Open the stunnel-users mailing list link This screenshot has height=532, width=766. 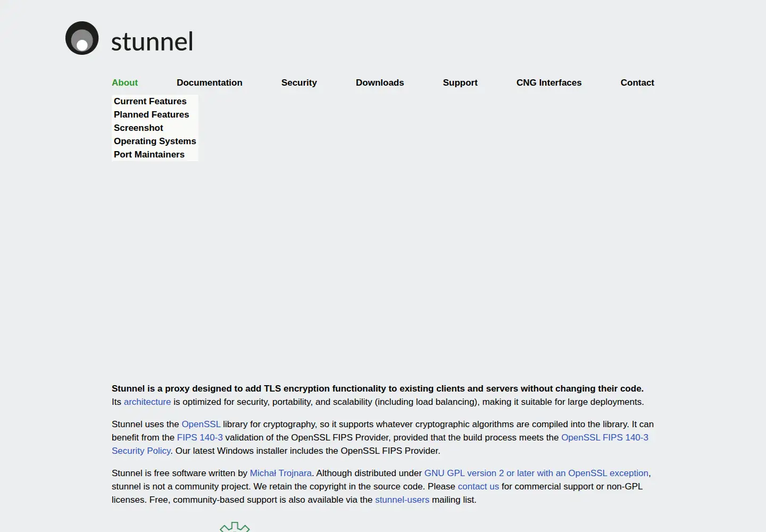[402, 500]
